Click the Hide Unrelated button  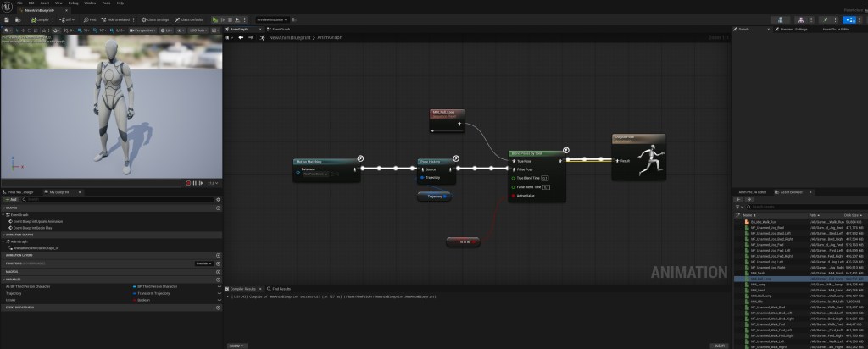tap(117, 19)
